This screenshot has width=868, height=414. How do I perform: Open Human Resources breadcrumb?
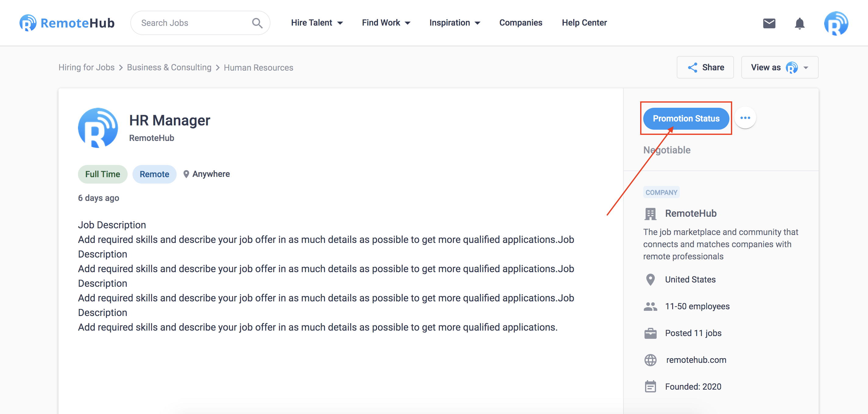258,68
